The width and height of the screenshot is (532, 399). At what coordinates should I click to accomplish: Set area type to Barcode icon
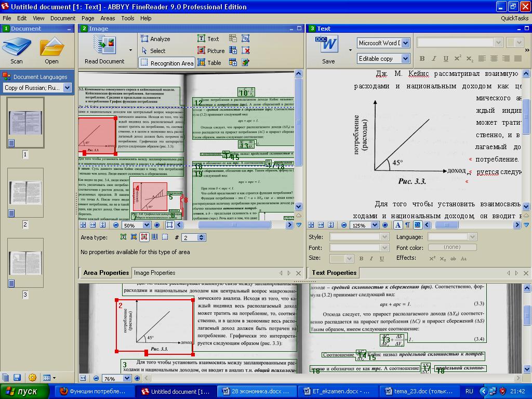tap(155, 237)
